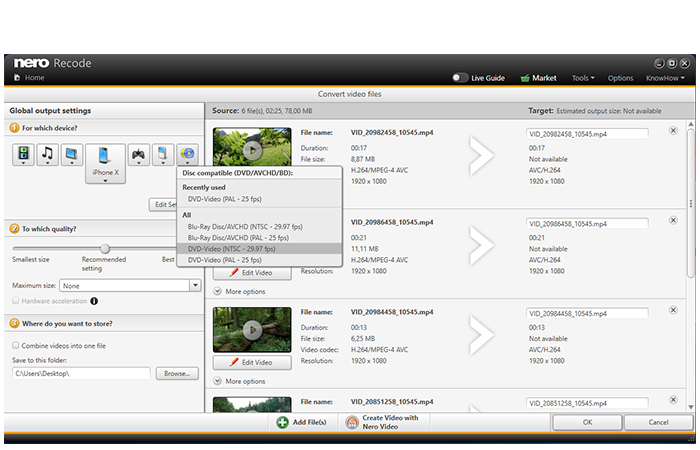Toggle the Live Guide switch
Screen dimensions: 700x450
tap(460, 78)
